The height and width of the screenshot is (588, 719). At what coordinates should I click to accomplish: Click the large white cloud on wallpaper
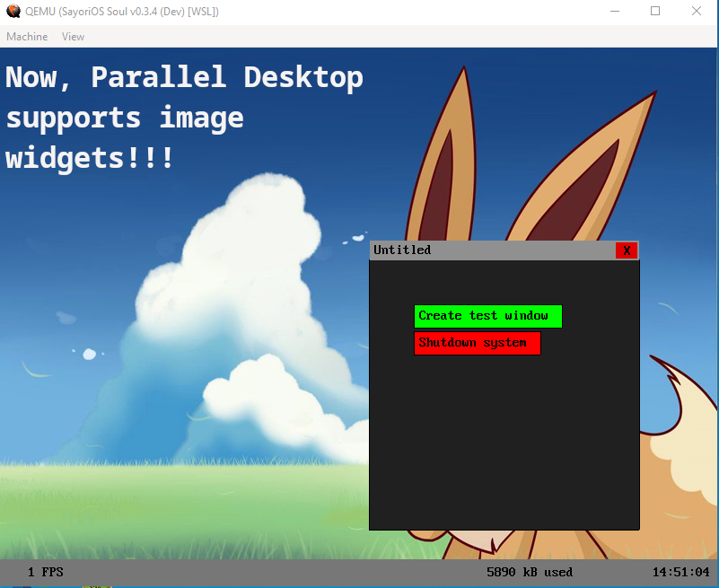click(239, 285)
